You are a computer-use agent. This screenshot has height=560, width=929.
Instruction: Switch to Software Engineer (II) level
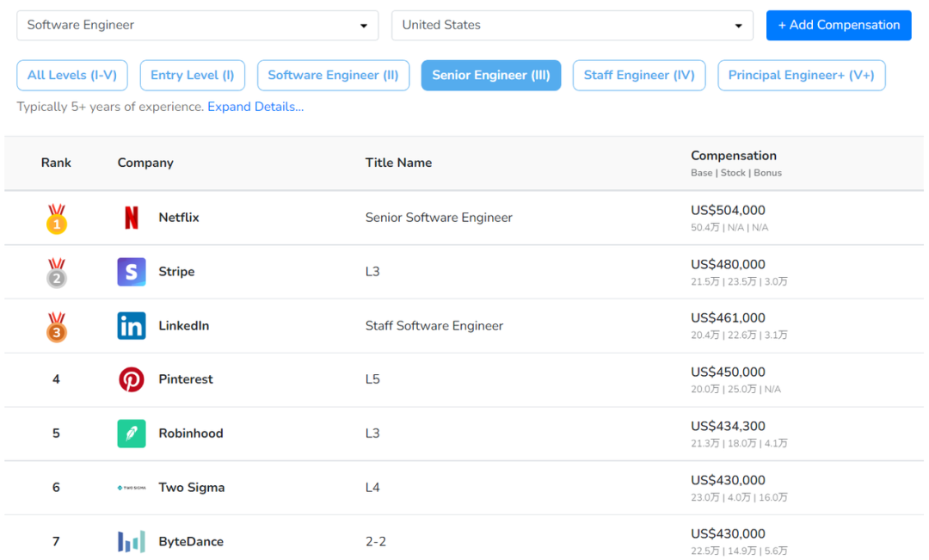333,75
